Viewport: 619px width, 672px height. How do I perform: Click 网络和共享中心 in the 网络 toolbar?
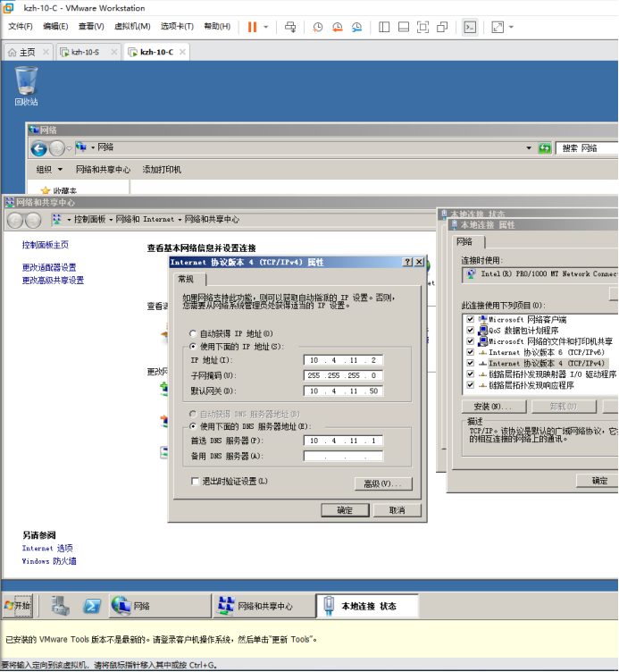pyautogui.click(x=103, y=170)
